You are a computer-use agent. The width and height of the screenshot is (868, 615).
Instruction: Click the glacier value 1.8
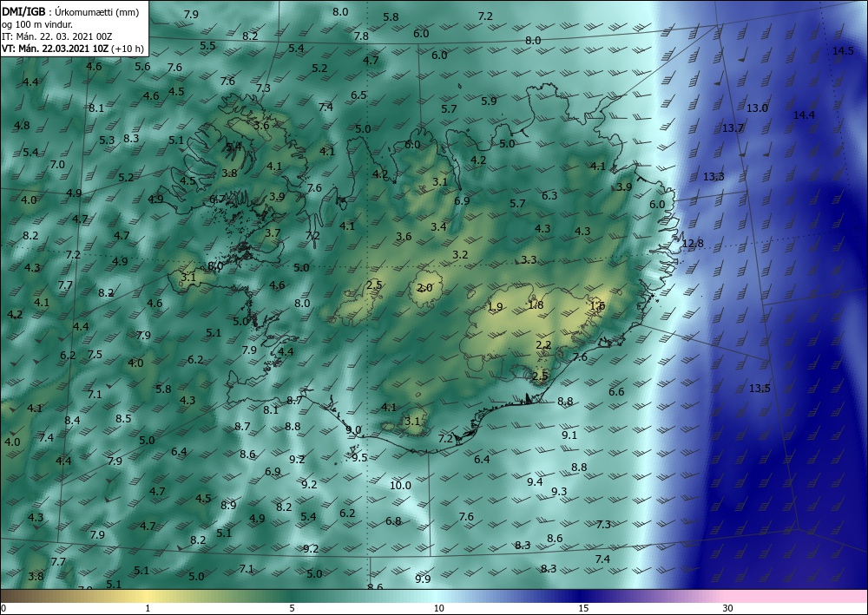[536, 304]
